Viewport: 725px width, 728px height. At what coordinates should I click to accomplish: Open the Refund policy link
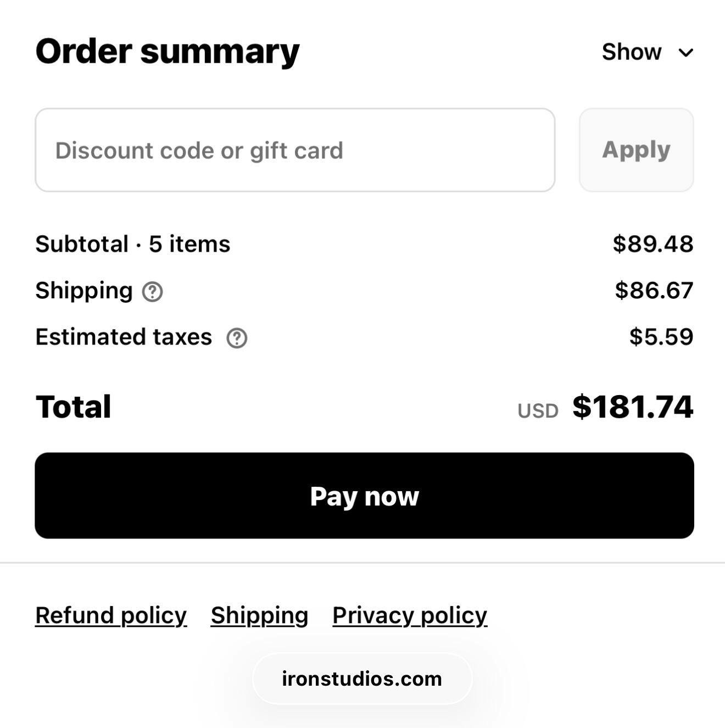pos(111,615)
